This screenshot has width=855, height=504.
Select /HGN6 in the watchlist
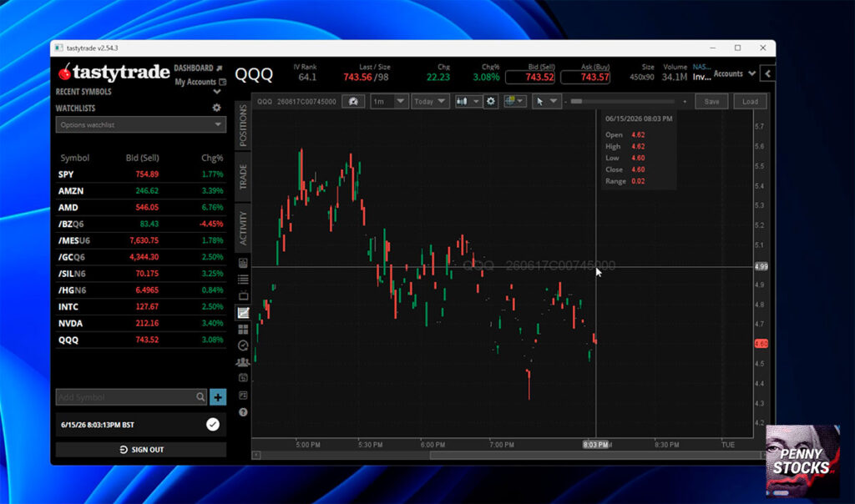pos(140,290)
